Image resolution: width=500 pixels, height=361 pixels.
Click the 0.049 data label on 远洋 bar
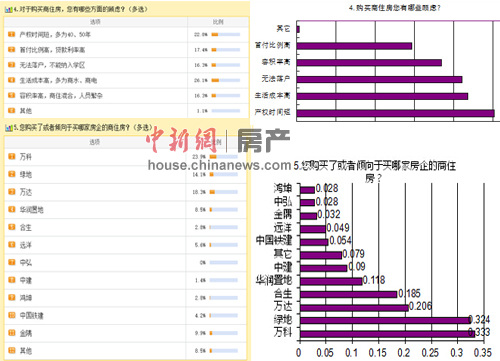pyautogui.click(x=338, y=228)
